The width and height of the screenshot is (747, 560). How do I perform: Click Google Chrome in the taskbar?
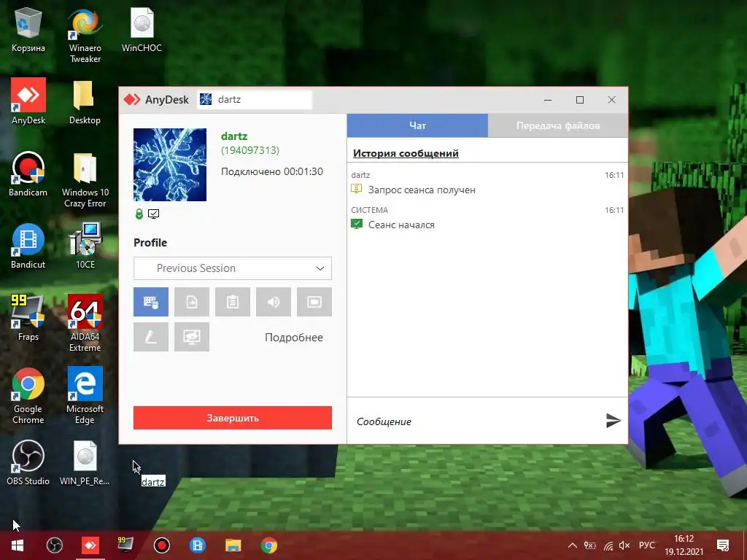[x=268, y=545]
